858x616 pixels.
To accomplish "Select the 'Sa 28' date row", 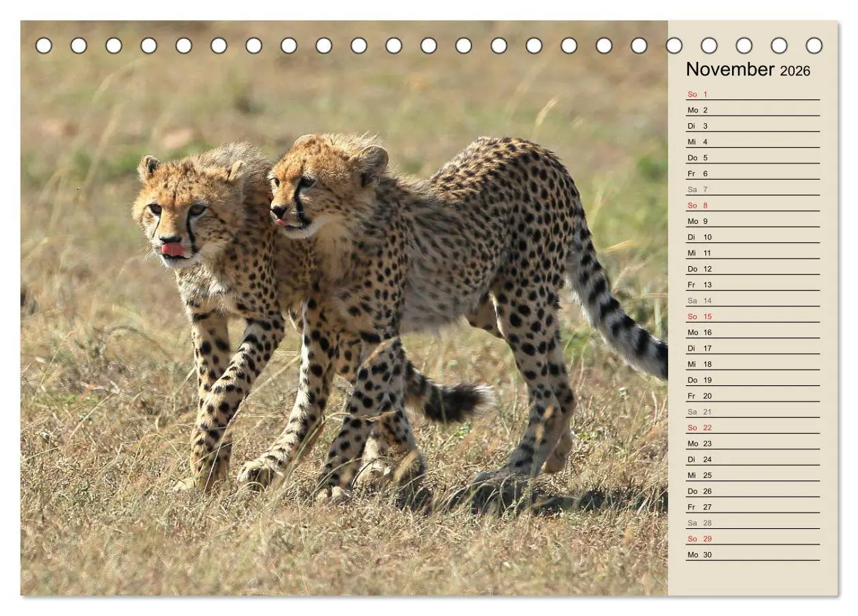I will coord(752,523).
